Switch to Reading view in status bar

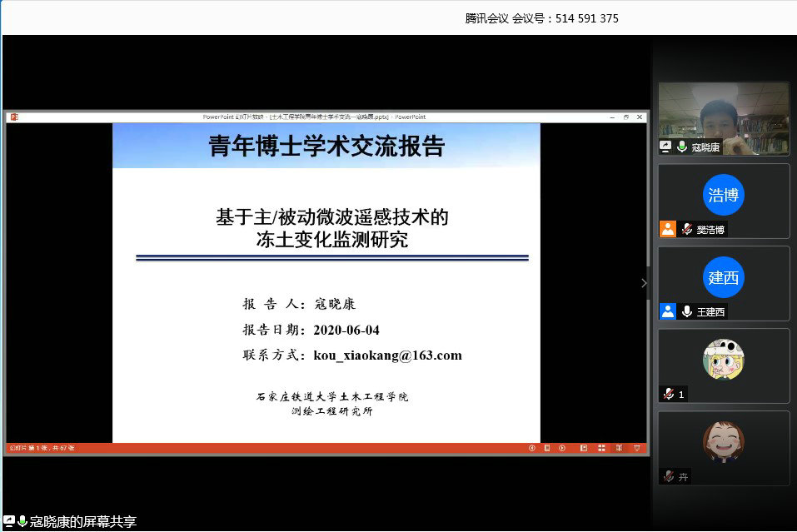(x=618, y=448)
